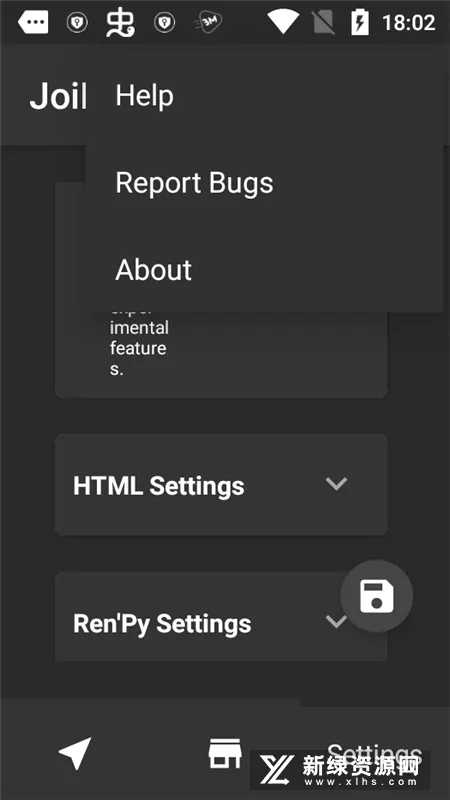This screenshot has width=450, height=800.
Task: Expand the HTML Settings chevron
Action: point(336,484)
